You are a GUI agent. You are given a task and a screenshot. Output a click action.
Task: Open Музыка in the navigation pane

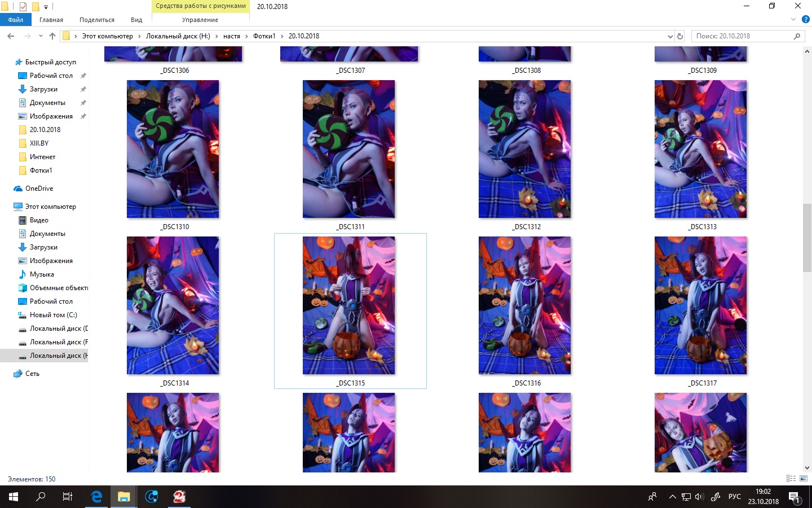pyautogui.click(x=42, y=274)
